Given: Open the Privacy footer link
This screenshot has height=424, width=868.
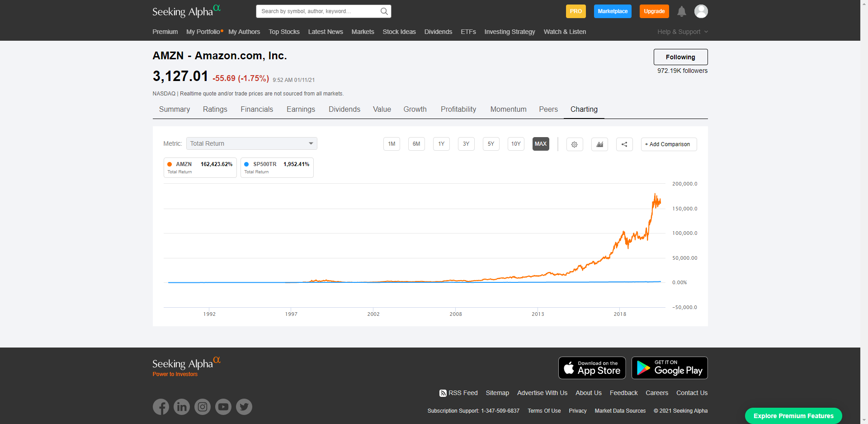Looking at the screenshot, I should click(578, 411).
